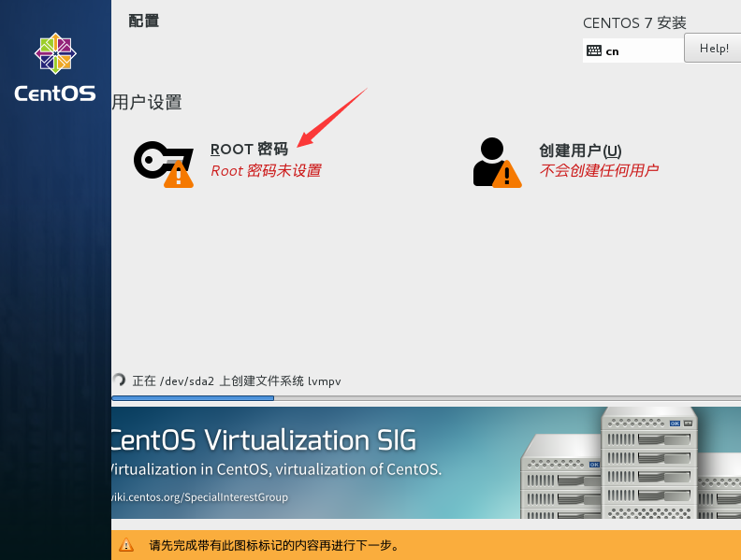Click the server rack image in banner

[x=631, y=463]
